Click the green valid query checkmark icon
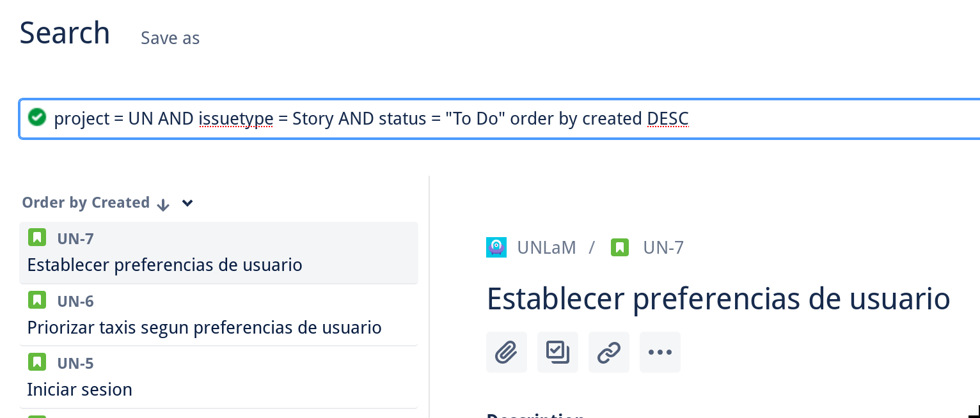Viewport: 980px width, 418px height. pos(38,118)
